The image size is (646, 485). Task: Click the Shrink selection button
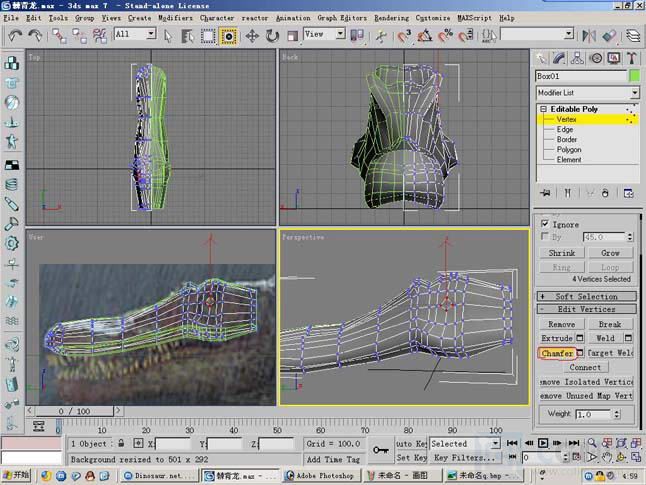[562, 253]
